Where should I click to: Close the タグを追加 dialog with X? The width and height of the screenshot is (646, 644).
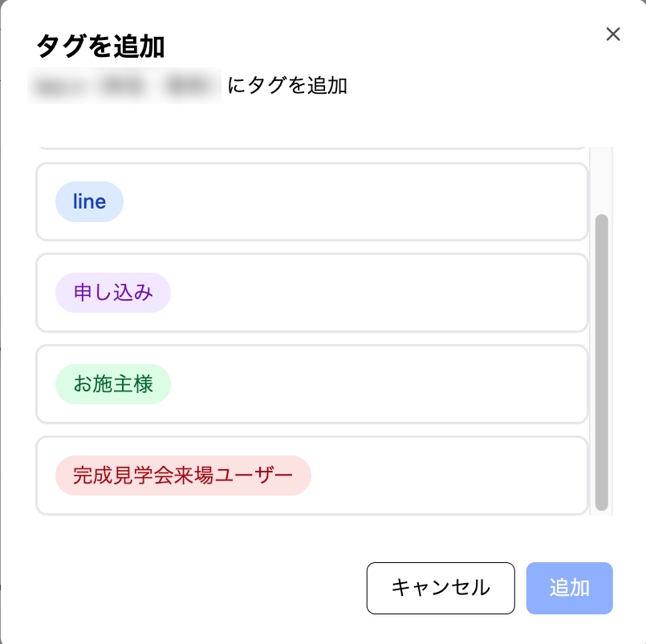613,34
